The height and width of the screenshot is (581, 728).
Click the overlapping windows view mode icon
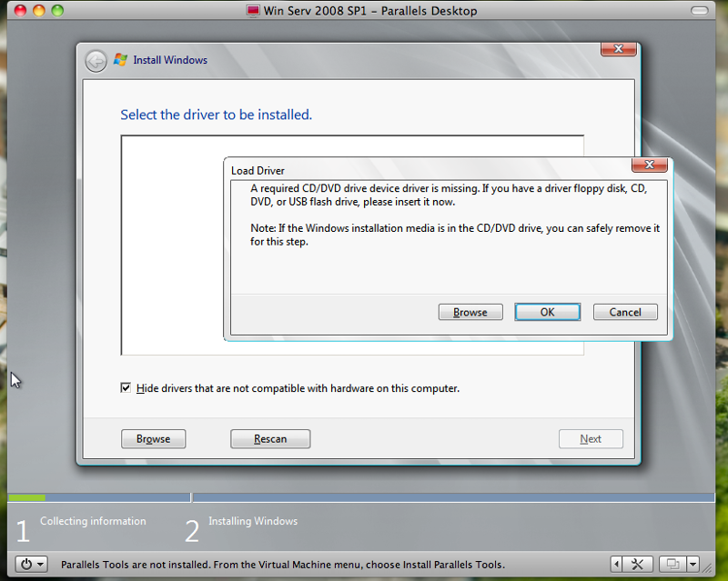tap(672, 565)
